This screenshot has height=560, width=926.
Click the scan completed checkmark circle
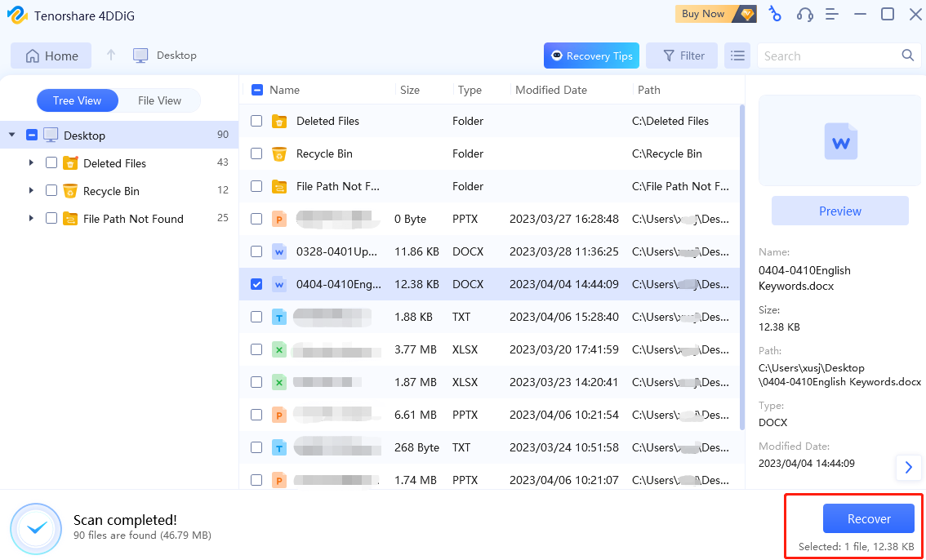[x=36, y=528]
